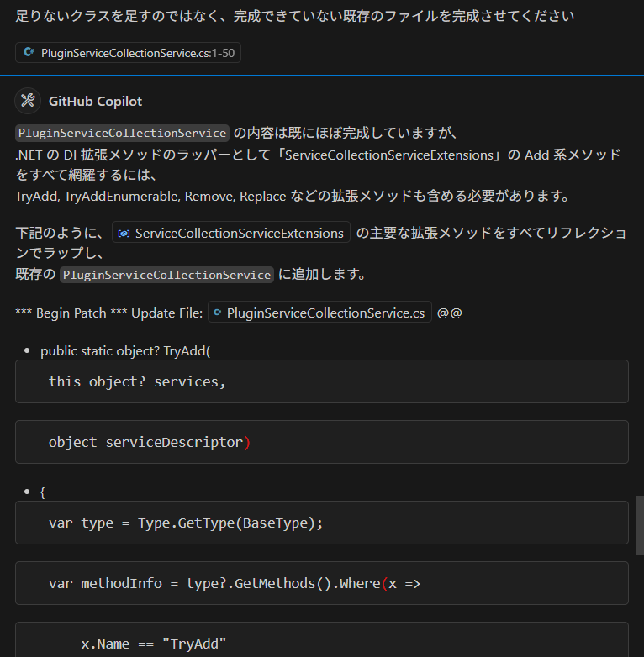Click the code block with x.Name == "TryAdd"
The width and height of the screenshot is (644, 657).
[322, 640]
